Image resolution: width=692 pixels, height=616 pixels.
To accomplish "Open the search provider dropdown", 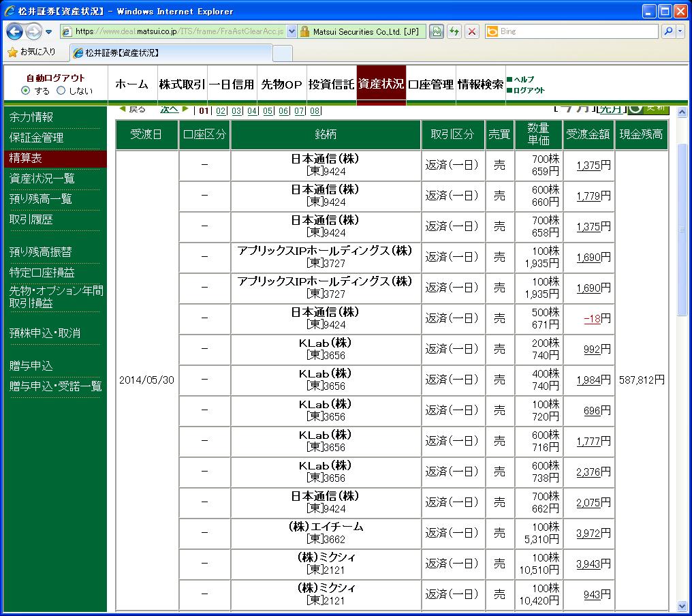I will tap(680, 31).
